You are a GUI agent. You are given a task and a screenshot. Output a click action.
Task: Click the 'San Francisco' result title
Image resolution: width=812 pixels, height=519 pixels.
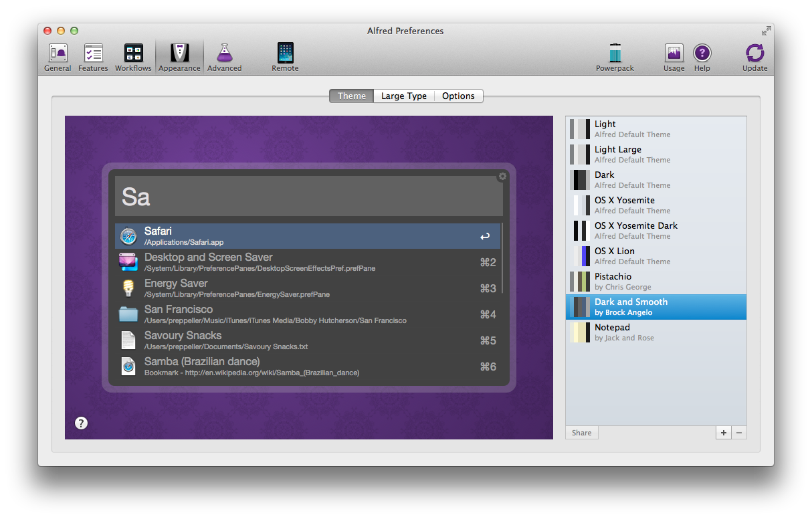coord(179,310)
